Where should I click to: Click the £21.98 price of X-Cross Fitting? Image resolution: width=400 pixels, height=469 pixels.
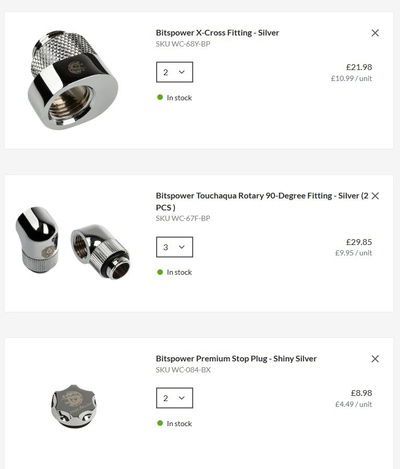[359, 67]
